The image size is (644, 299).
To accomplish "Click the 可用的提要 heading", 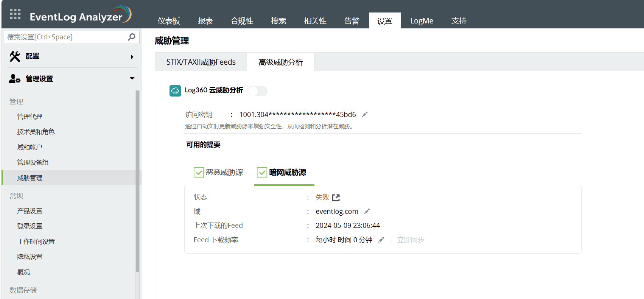I will coord(203,145).
